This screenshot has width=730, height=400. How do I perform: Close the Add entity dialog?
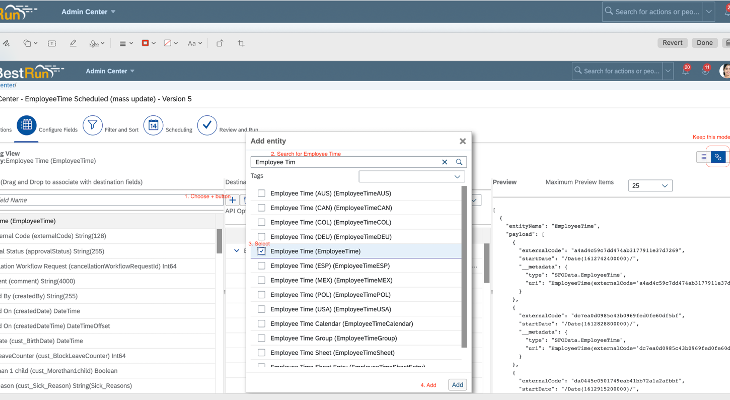pyautogui.click(x=462, y=141)
